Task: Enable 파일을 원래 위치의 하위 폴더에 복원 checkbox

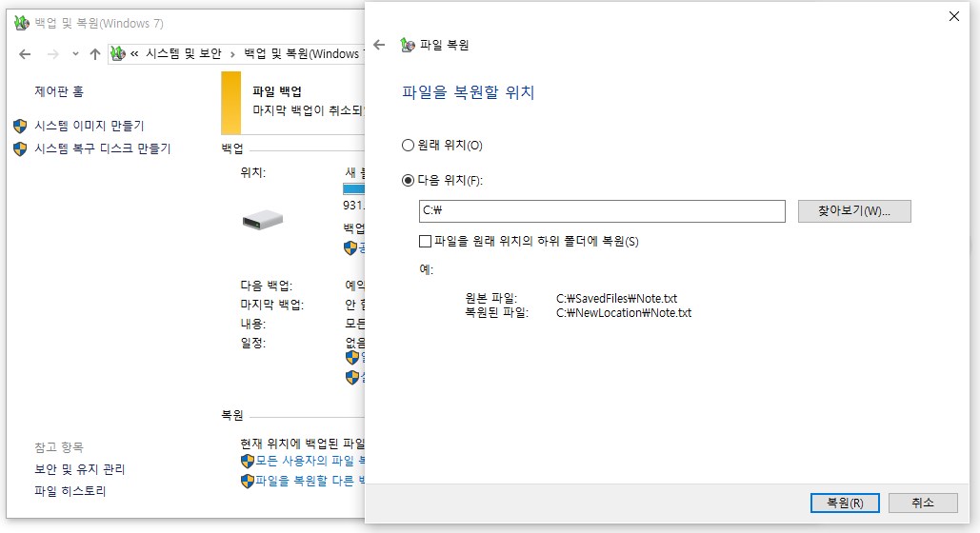Action: click(425, 241)
